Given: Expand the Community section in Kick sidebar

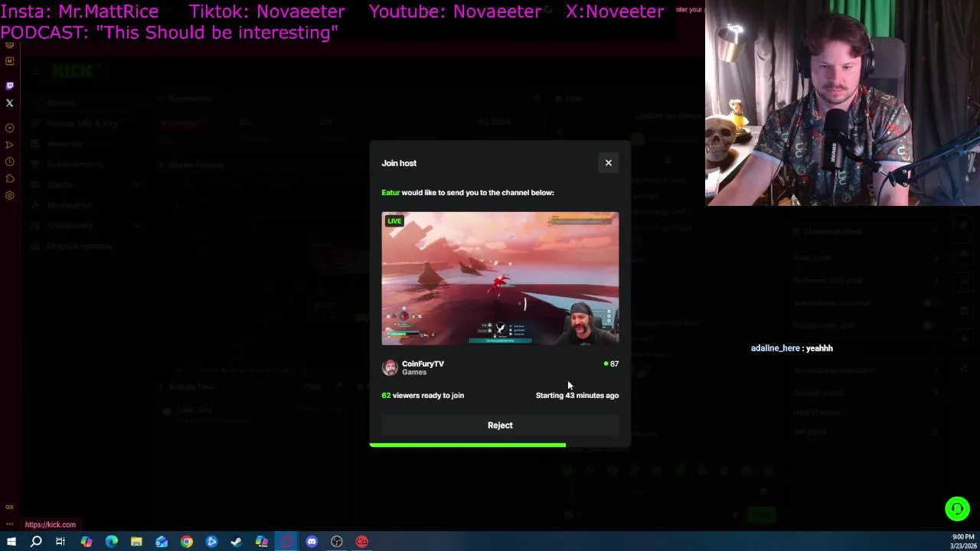Looking at the screenshot, I should click(x=137, y=226).
